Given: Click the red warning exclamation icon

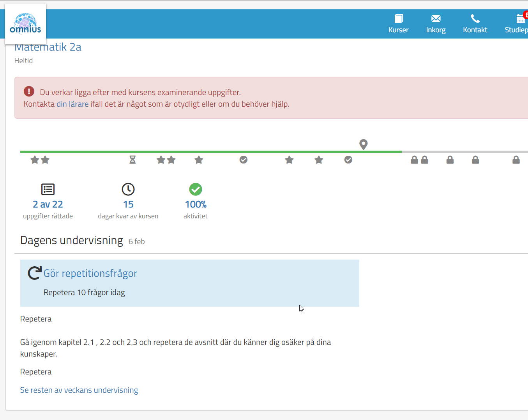Looking at the screenshot, I should [x=29, y=91].
